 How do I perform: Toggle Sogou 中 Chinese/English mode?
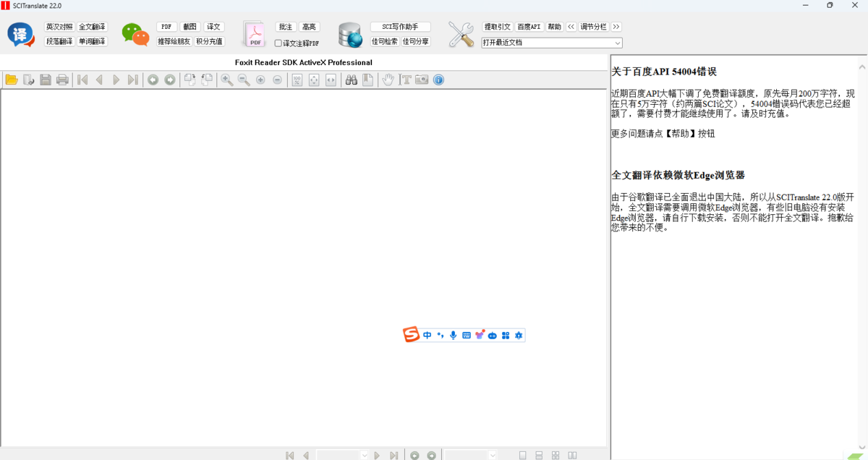point(427,336)
